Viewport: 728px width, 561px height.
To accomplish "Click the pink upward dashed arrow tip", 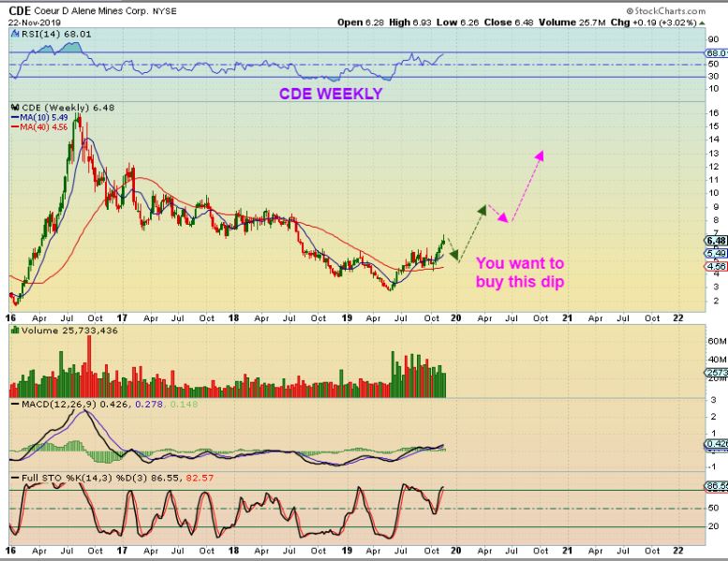I will point(540,155).
